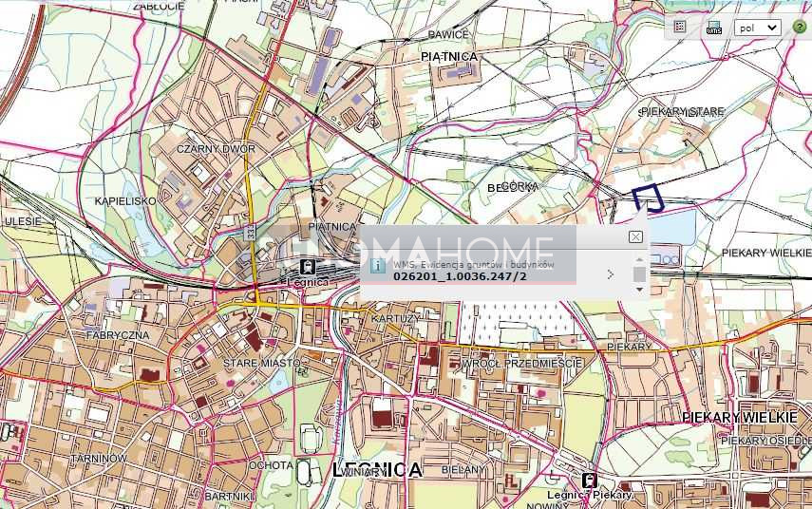Open the green help question mark
This screenshot has width=812, height=509.
(x=799, y=27)
